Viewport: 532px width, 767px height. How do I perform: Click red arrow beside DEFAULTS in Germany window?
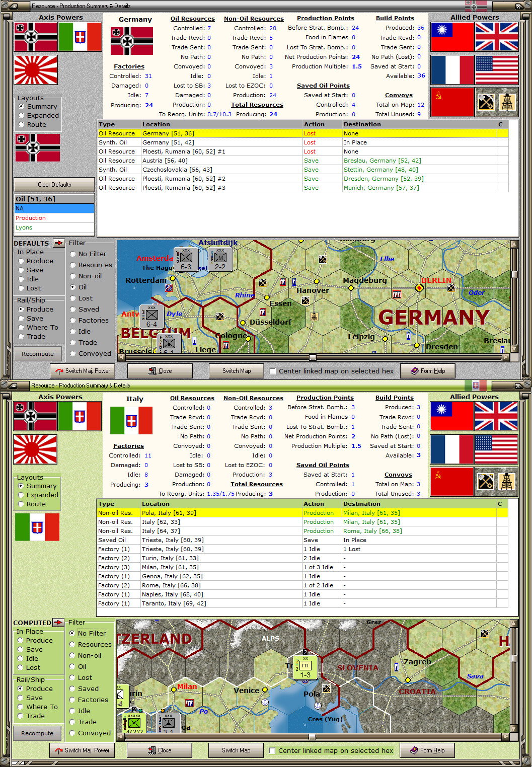[x=59, y=243]
